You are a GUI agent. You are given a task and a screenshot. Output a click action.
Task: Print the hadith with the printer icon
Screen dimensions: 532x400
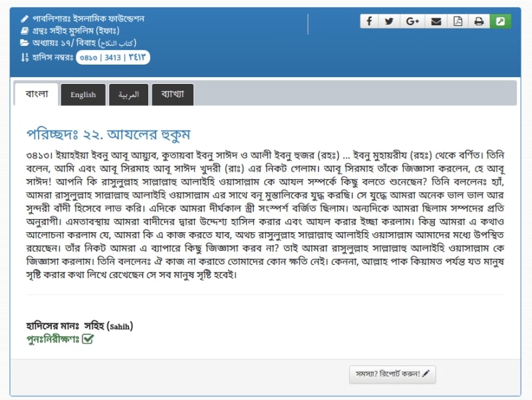coord(479,21)
